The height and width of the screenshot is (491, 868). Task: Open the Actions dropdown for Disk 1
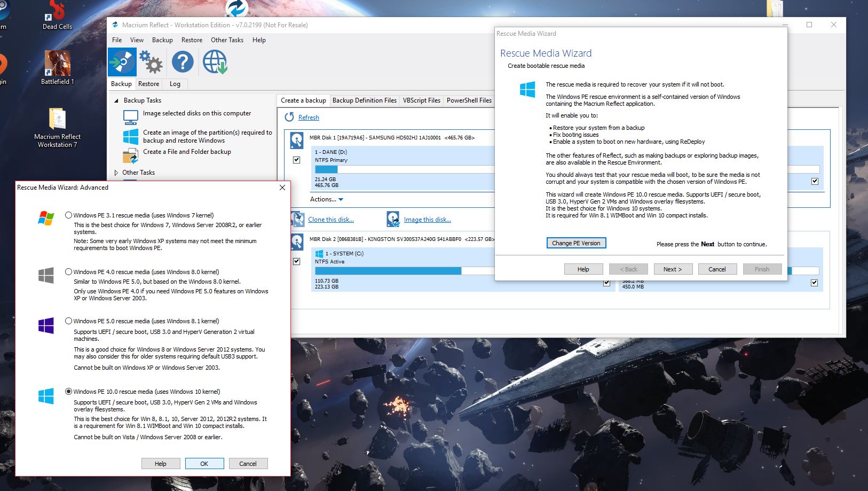(x=327, y=199)
